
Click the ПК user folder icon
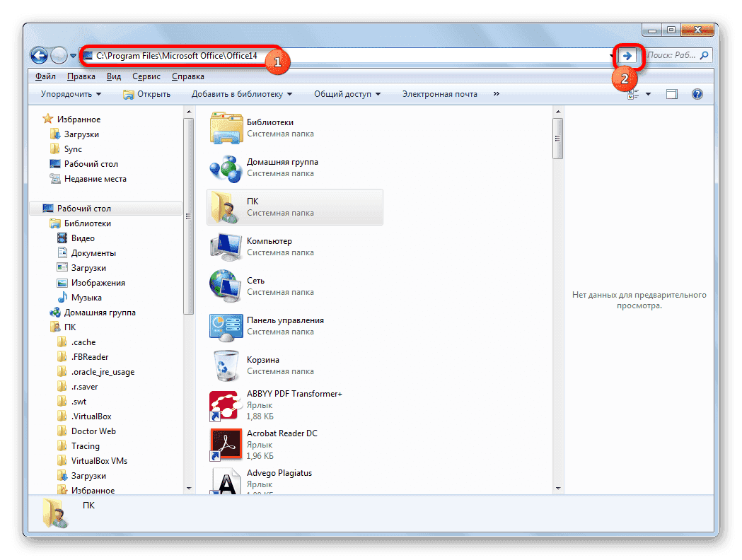click(x=224, y=207)
